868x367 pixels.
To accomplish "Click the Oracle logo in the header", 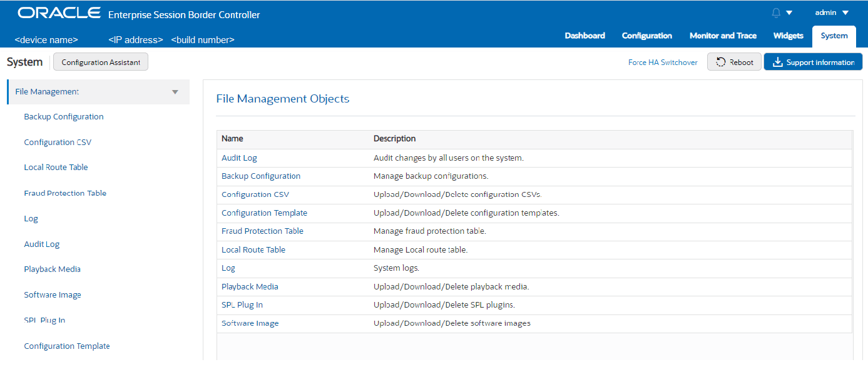I will (x=59, y=11).
